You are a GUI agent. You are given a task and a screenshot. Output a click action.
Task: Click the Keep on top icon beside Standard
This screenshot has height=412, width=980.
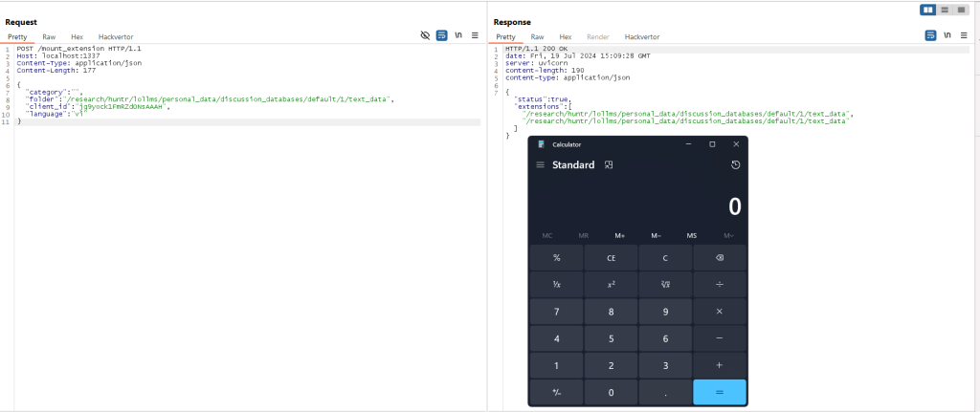coord(608,165)
